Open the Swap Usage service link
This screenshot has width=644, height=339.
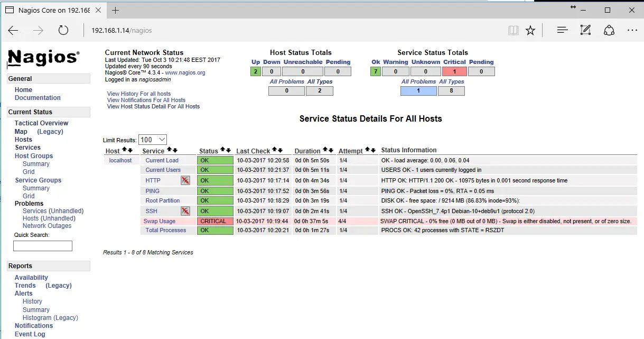click(160, 222)
